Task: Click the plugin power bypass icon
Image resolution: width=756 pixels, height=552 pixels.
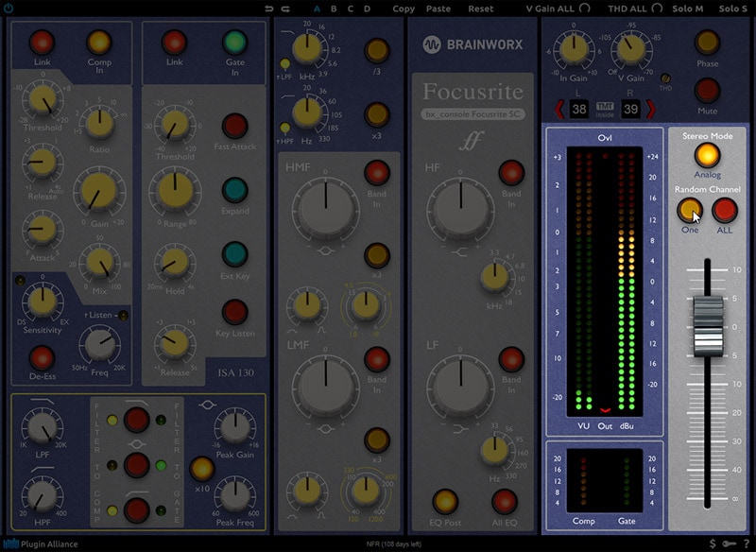Action: point(9,8)
